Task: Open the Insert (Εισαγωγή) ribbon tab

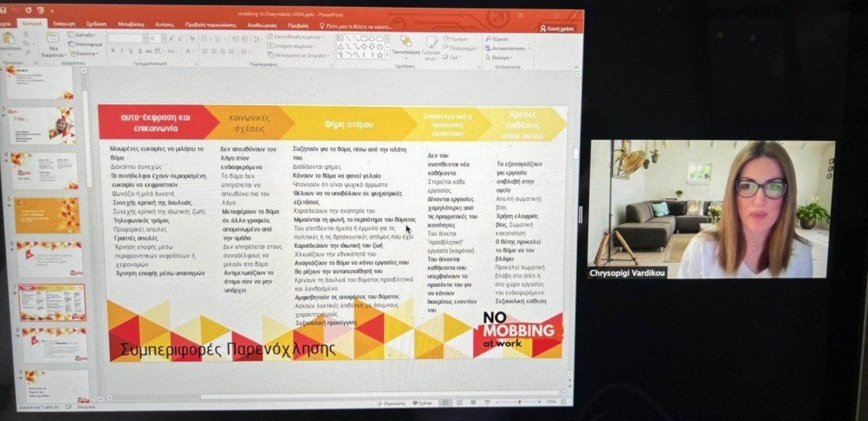Action: pyautogui.click(x=64, y=24)
